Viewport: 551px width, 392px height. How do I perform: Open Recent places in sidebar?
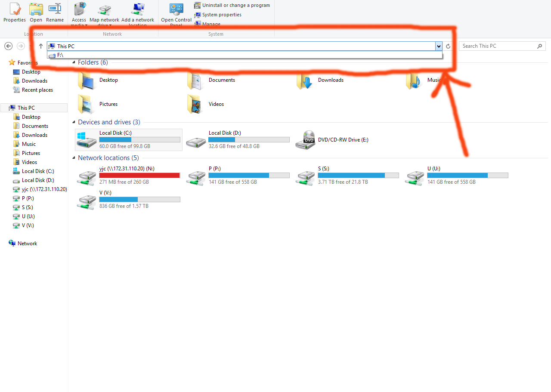[x=37, y=90]
